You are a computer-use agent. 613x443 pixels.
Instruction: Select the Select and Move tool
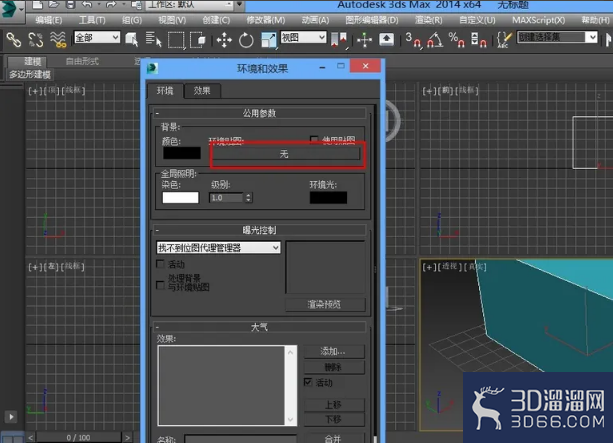[224, 40]
